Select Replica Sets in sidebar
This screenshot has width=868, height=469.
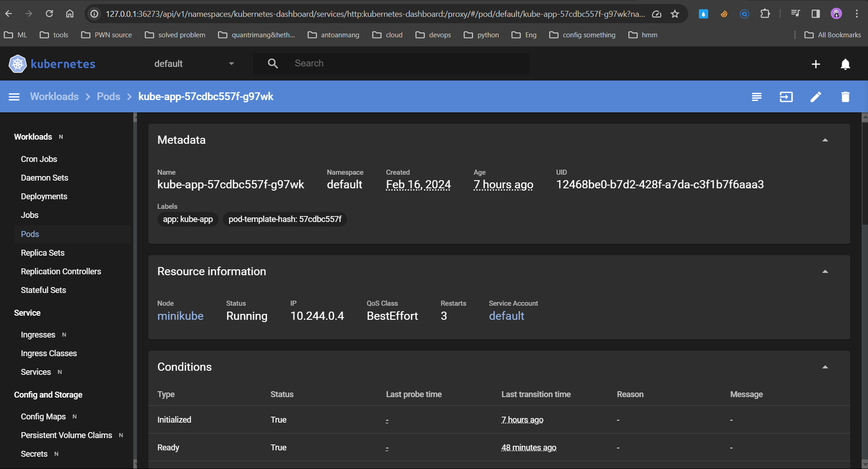coord(43,253)
